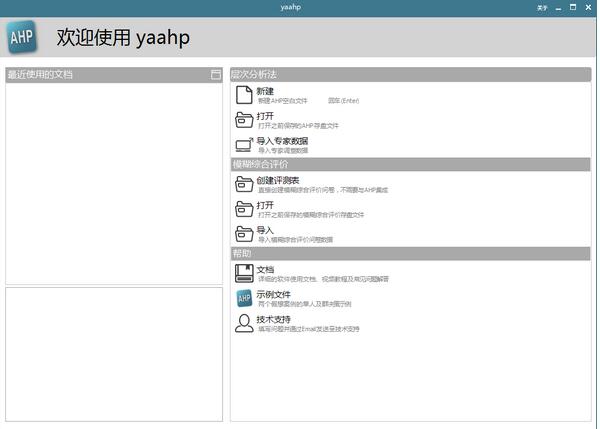Click the 最近使用的文档 panel title
This screenshot has width=600, height=429.
tap(40, 74)
